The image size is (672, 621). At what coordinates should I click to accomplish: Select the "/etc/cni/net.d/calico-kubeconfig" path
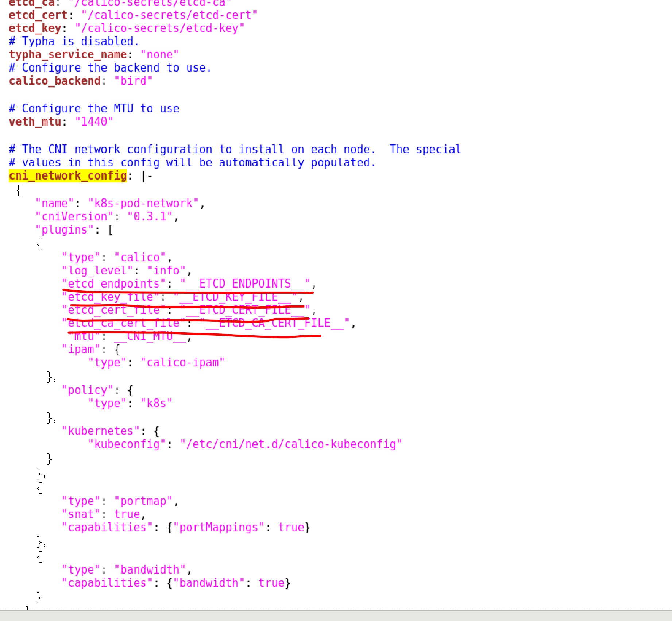click(x=291, y=444)
